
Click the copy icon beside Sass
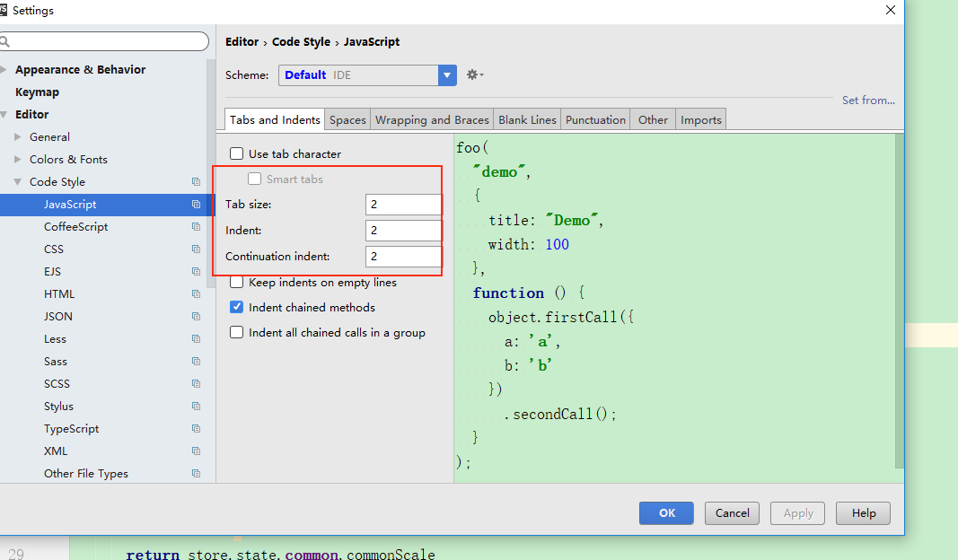click(x=196, y=362)
